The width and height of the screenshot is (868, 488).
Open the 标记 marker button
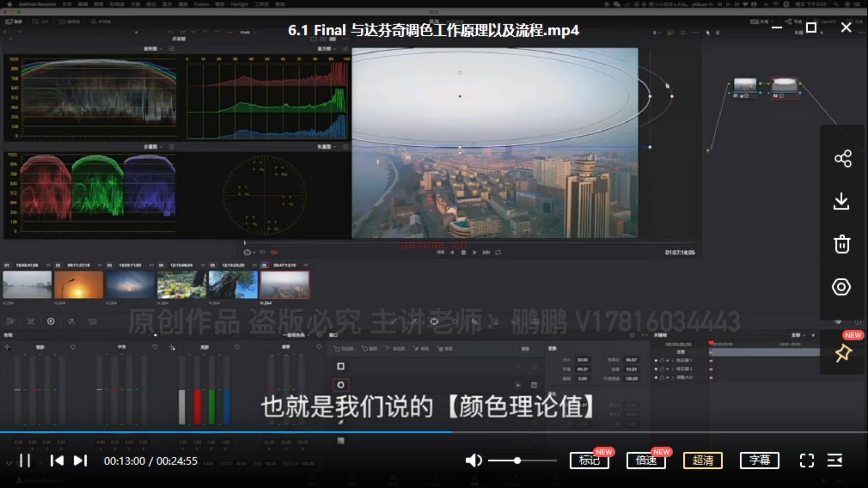click(589, 461)
